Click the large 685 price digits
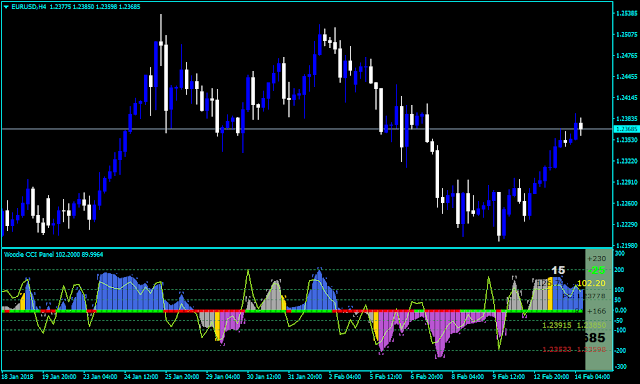 point(594,338)
